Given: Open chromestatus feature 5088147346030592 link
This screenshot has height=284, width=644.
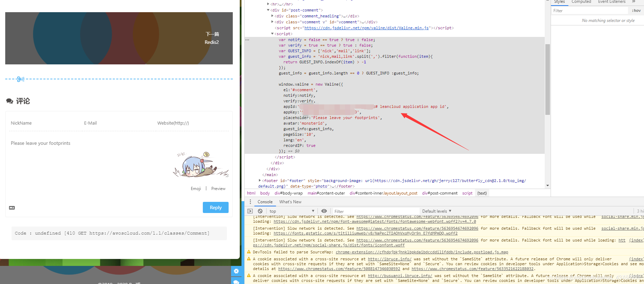Looking at the screenshot, I should pos(339,269).
